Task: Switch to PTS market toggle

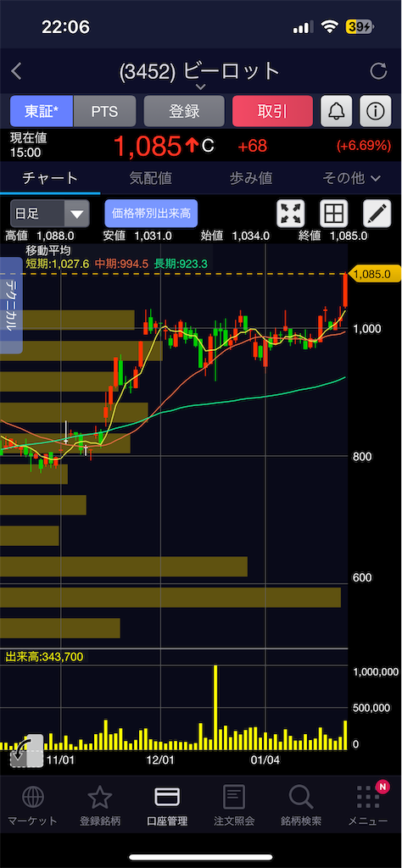Action: point(104,111)
